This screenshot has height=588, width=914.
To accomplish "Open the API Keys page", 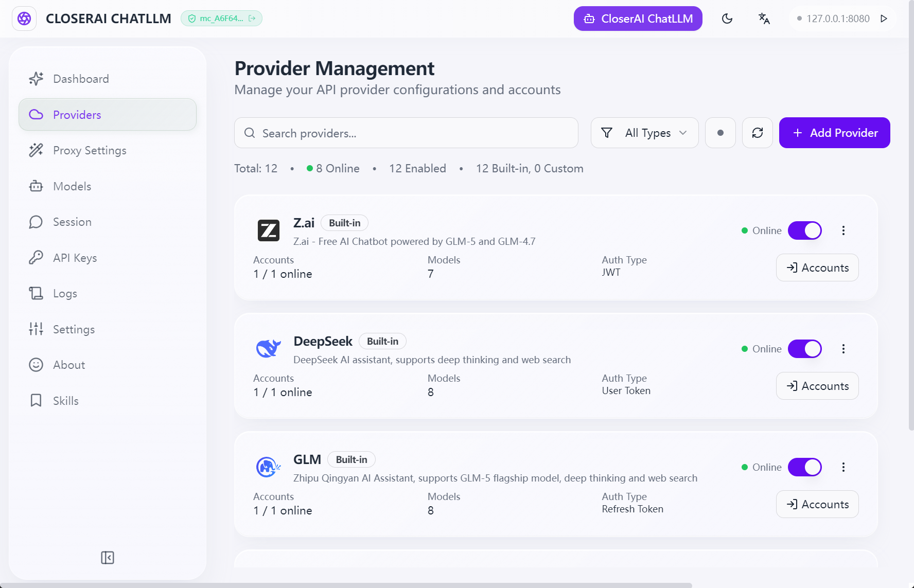I will pos(108,258).
